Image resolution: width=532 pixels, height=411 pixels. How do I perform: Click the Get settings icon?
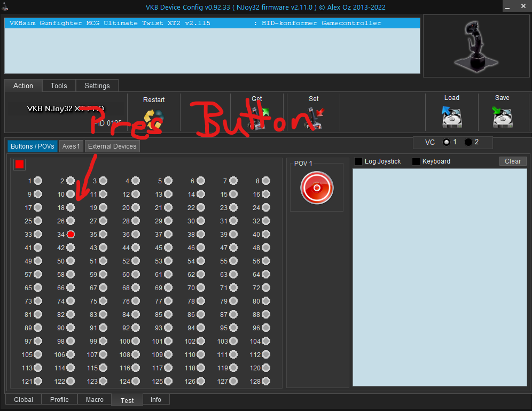(257, 118)
